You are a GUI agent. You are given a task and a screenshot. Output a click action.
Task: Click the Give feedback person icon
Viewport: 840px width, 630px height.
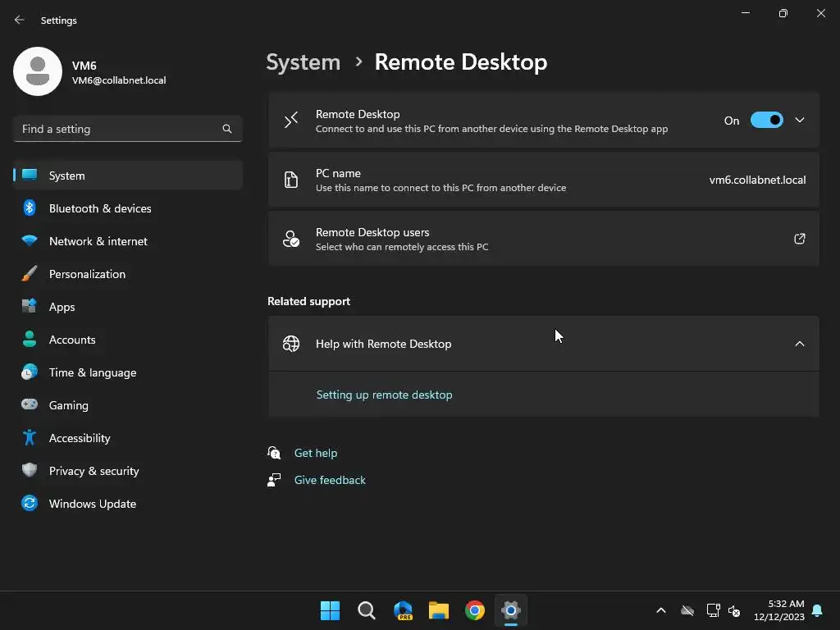pyautogui.click(x=274, y=480)
